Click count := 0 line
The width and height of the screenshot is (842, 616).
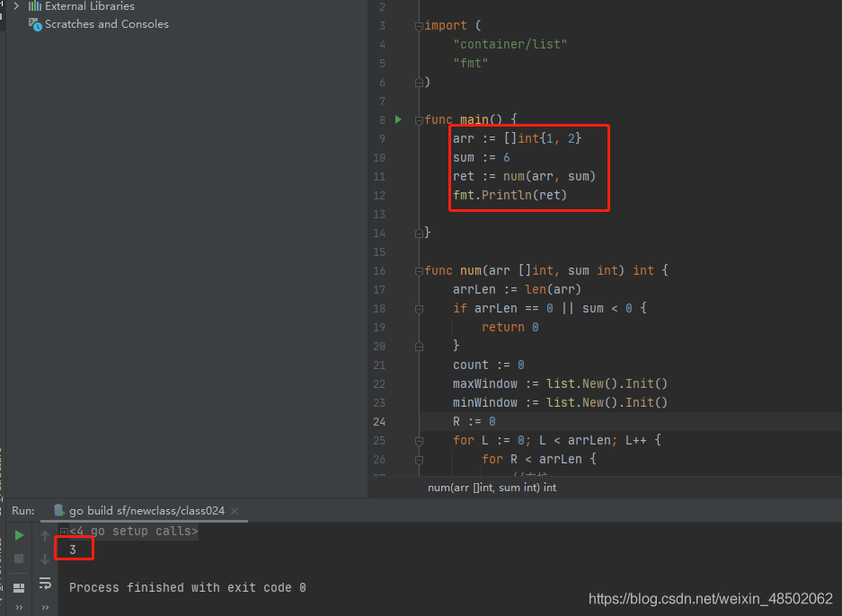[x=489, y=365]
